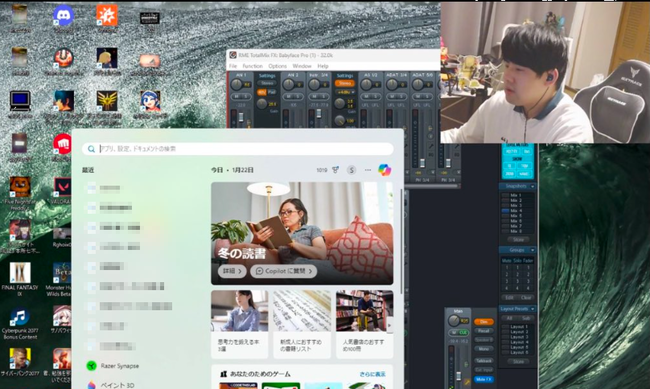Open the rewards trophy icon beside 1019

click(x=335, y=170)
